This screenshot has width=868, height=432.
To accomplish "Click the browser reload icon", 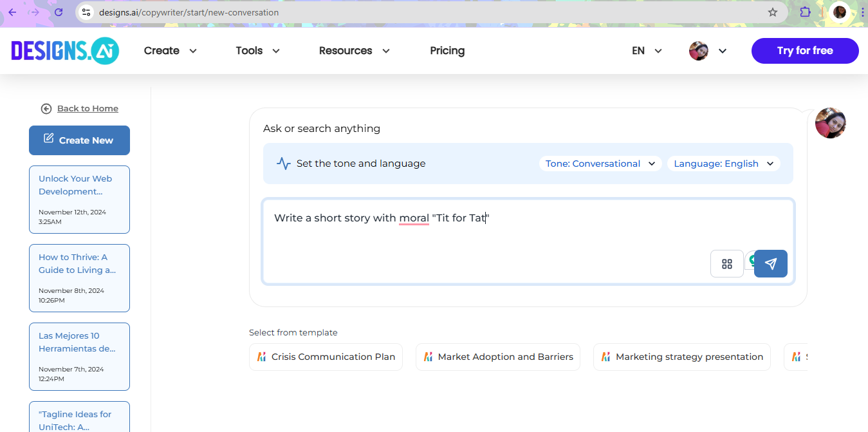I will coord(59,12).
